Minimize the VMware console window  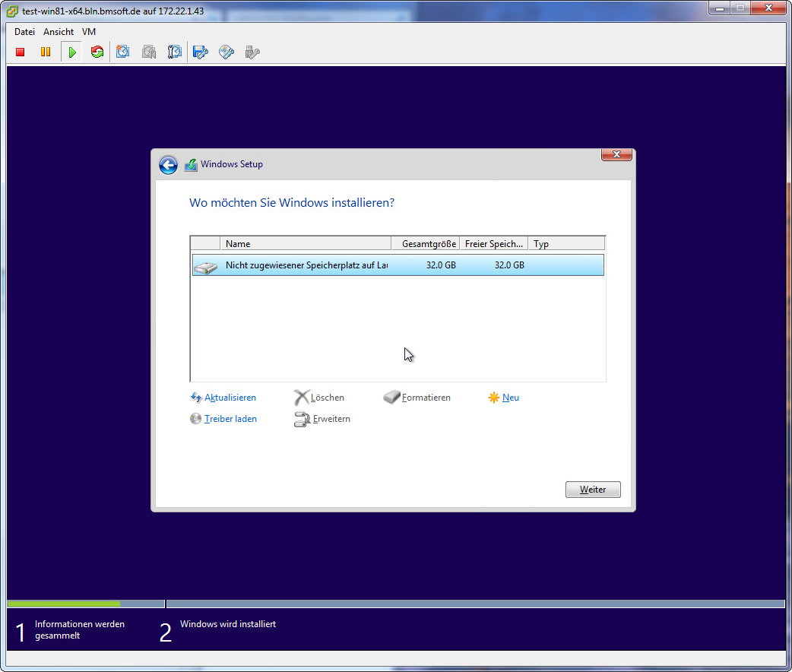coord(720,8)
